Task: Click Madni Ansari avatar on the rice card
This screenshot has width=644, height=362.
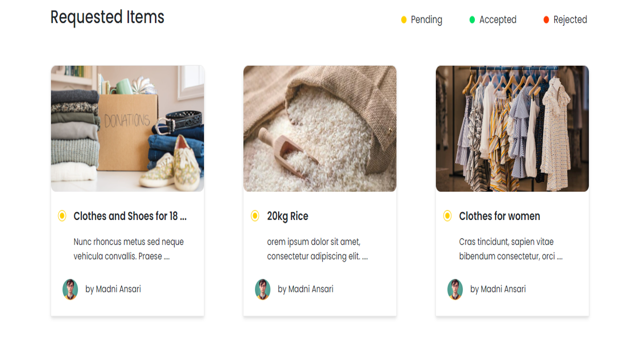Action: pyautogui.click(x=263, y=289)
